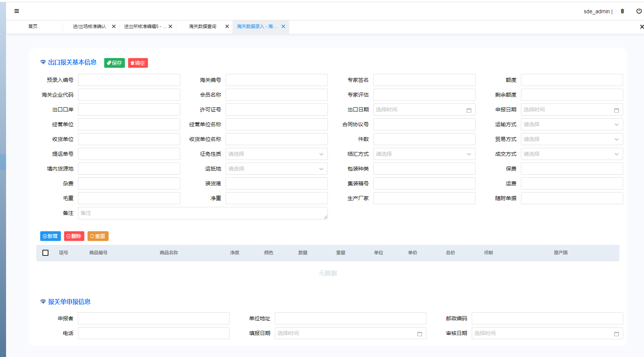Screen dimensions: 644x357
Task: Focus the 净重 input field
Action: pos(276,198)
